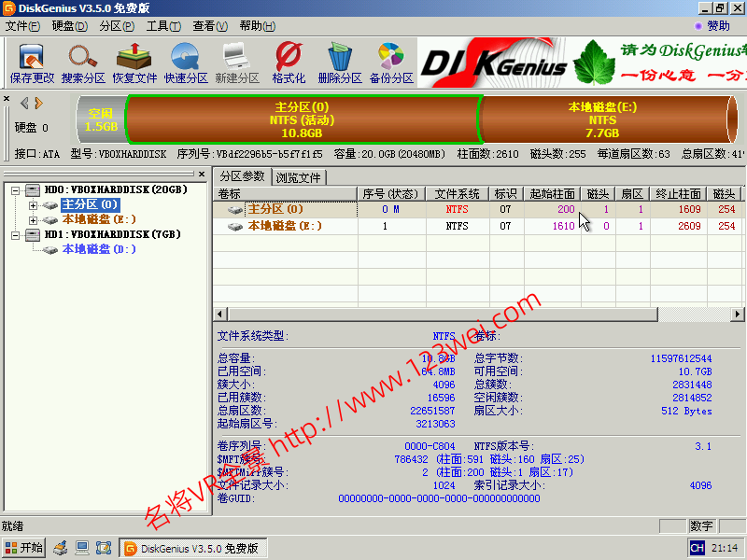The height and width of the screenshot is (560, 747).
Task: Click the 开始 Start button
Action: click(24, 548)
